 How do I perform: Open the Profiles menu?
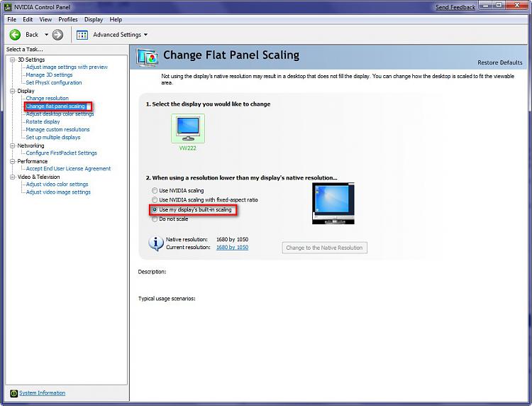(68, 19)
